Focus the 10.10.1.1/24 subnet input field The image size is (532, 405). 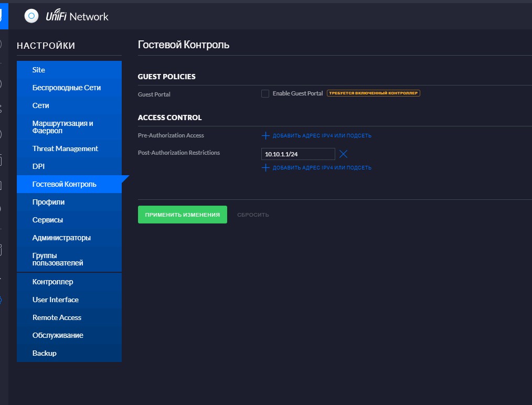pos(297,154)
